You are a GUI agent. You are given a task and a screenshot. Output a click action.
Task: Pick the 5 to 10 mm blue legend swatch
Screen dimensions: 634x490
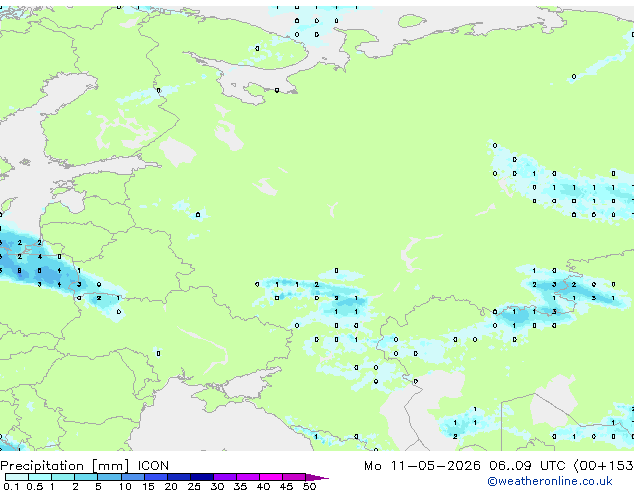tap(110, 477)
